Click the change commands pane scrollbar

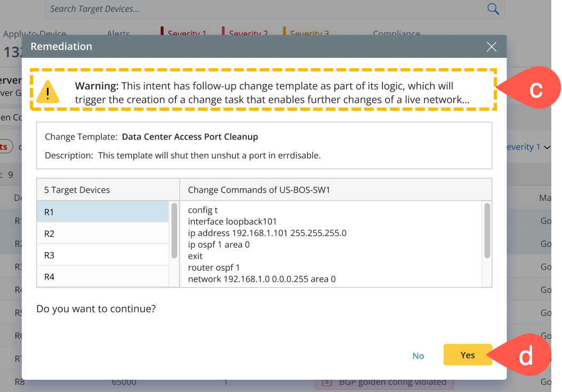487,231
